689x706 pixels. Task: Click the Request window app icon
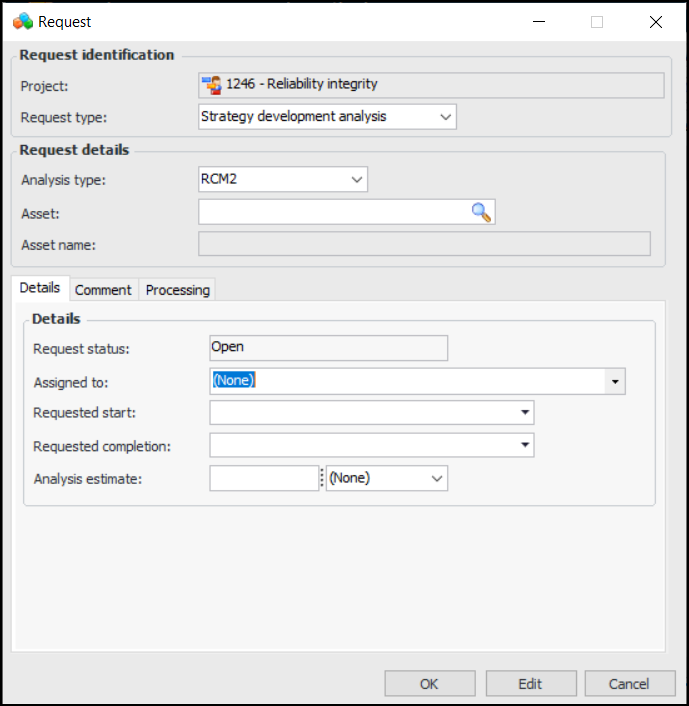22,21
